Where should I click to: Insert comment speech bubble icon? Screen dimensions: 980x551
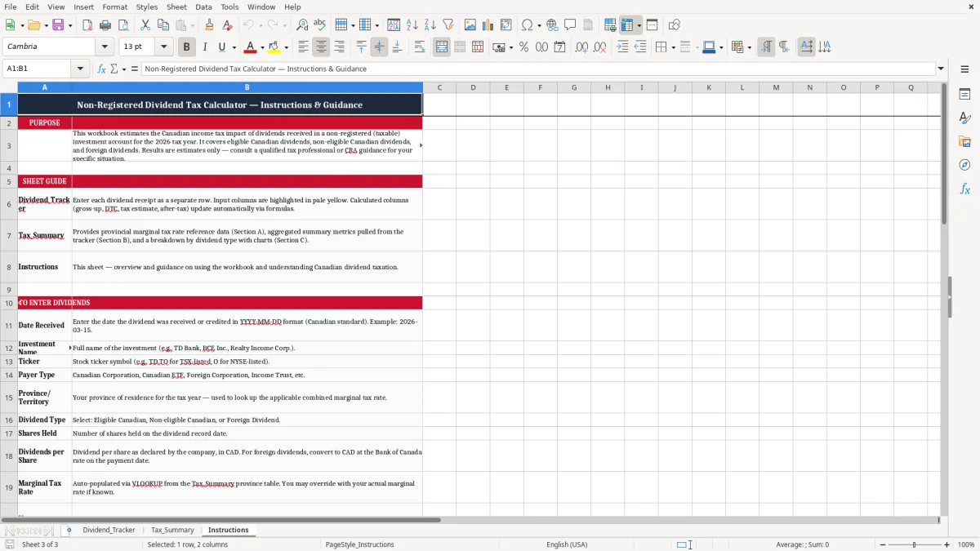[x=570, y=25]
